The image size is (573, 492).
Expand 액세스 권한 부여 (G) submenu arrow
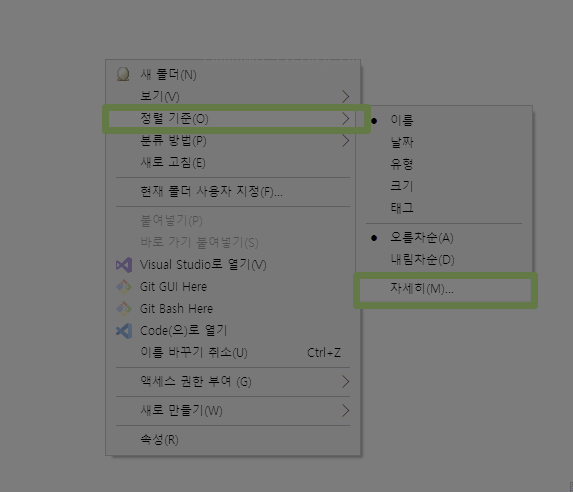click(x=346, y=382)
